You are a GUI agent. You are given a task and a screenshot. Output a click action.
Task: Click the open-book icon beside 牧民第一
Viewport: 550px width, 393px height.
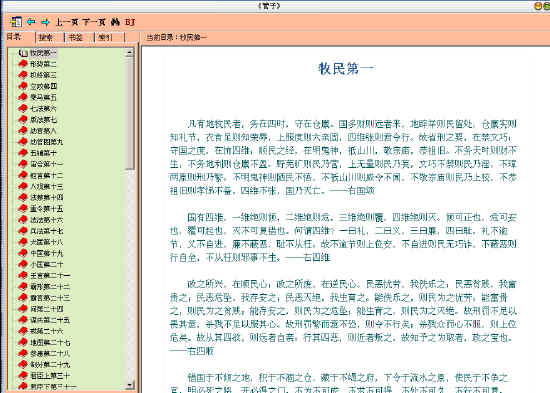click(x=23, y=53)
